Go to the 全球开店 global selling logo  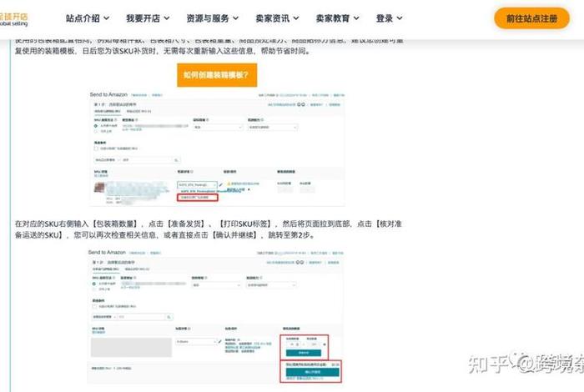coord(14,19)
